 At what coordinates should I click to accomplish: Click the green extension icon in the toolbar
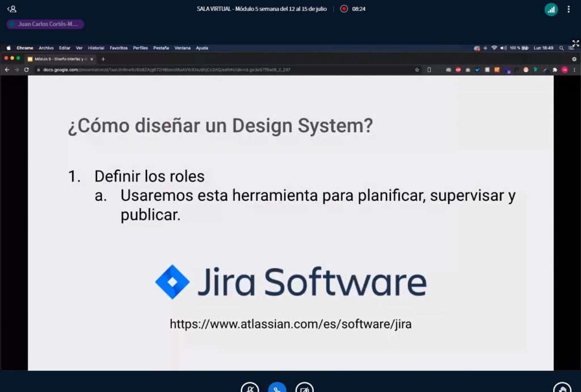pyautogui.click(x=536, y=70)
